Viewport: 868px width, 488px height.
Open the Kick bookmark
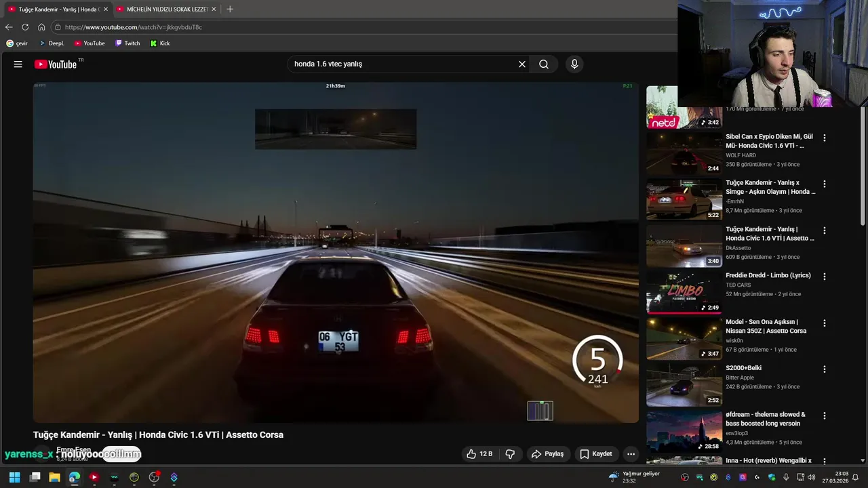160,43
